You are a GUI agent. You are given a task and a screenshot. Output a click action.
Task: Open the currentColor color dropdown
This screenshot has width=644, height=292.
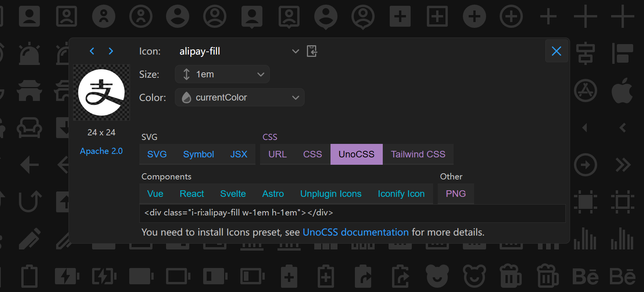pyautogui.click(x=240, y=97)
